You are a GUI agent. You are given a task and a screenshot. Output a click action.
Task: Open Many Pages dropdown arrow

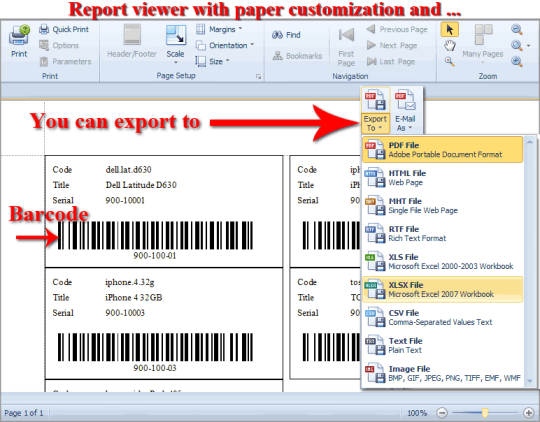tap(483, 63)
